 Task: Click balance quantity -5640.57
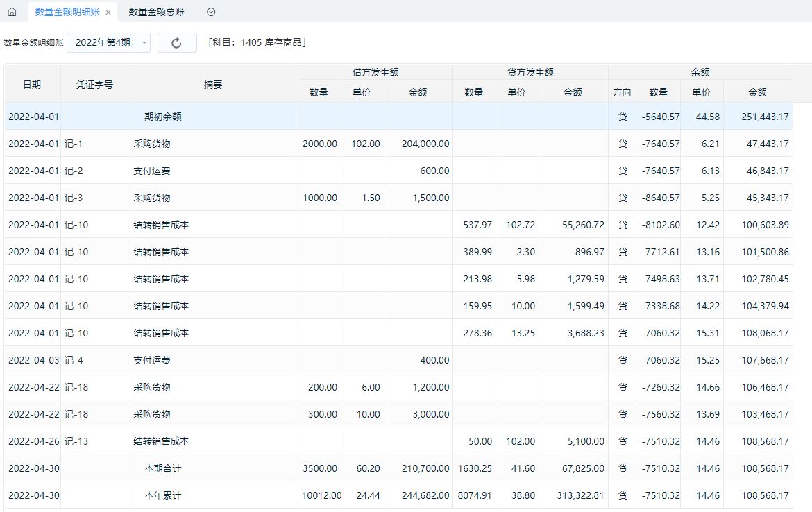click(x=660, y=117)
